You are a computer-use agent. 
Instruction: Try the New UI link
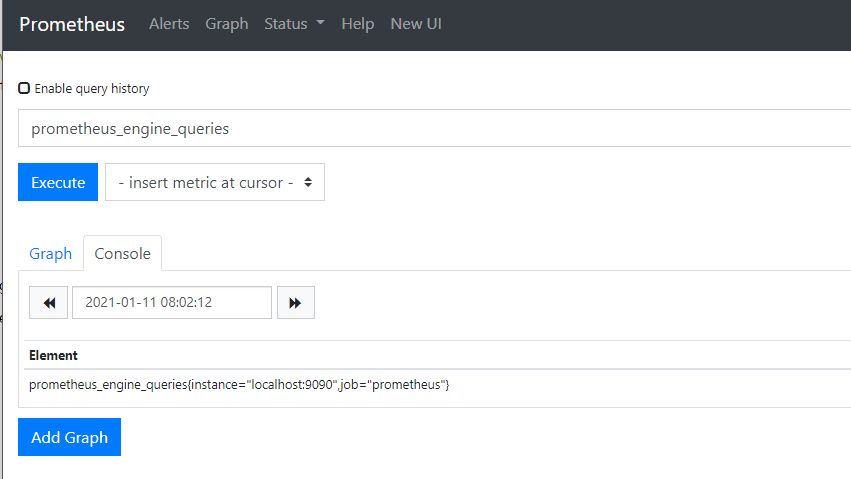416,24
